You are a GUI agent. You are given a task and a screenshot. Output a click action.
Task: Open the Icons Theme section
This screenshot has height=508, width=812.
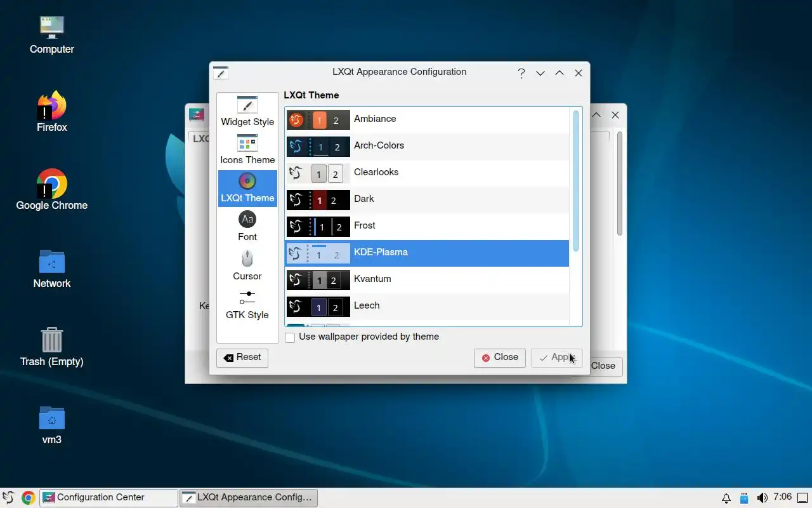pyautogui.click(x=247, y=150)
